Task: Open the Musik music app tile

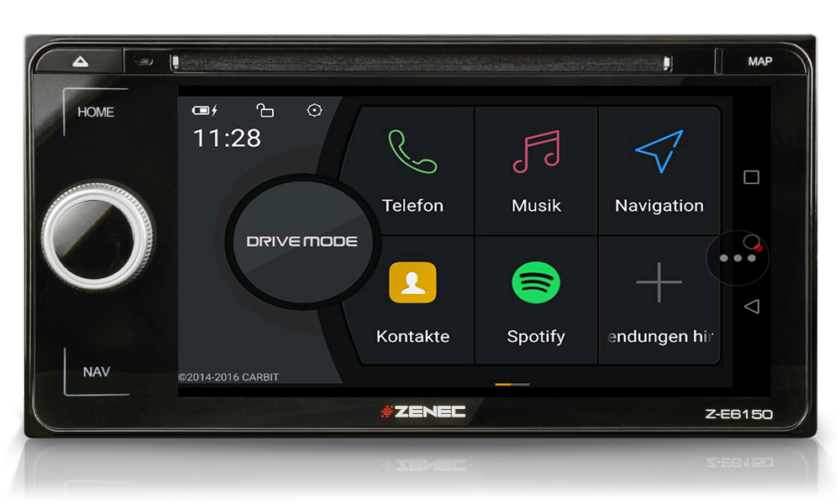Action: (536, 171)
